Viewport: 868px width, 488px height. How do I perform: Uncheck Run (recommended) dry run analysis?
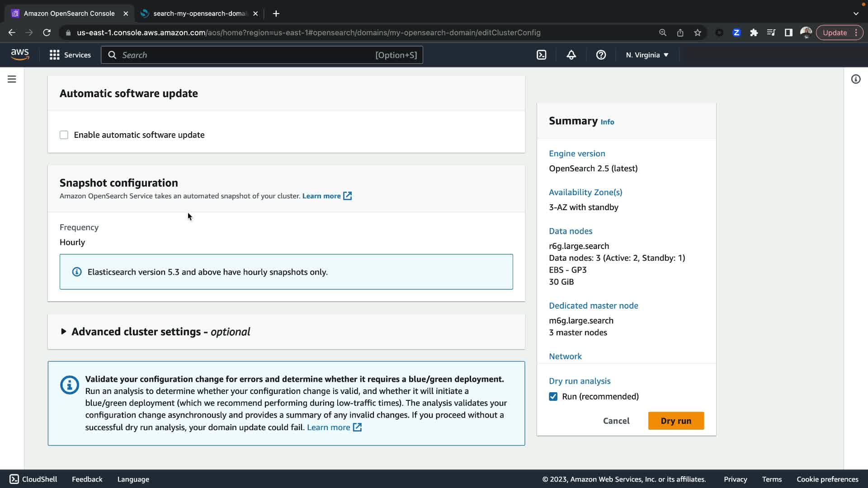[x=553, y=396]
